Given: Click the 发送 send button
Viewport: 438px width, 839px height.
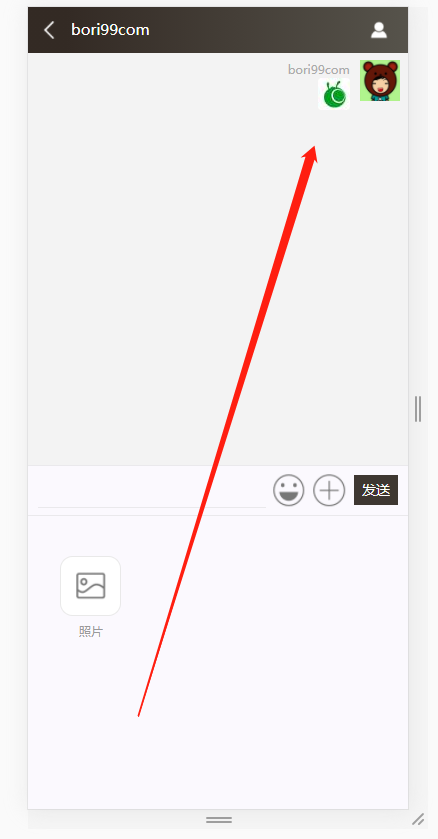Looking at the screenshot, I should pos(376,490).
